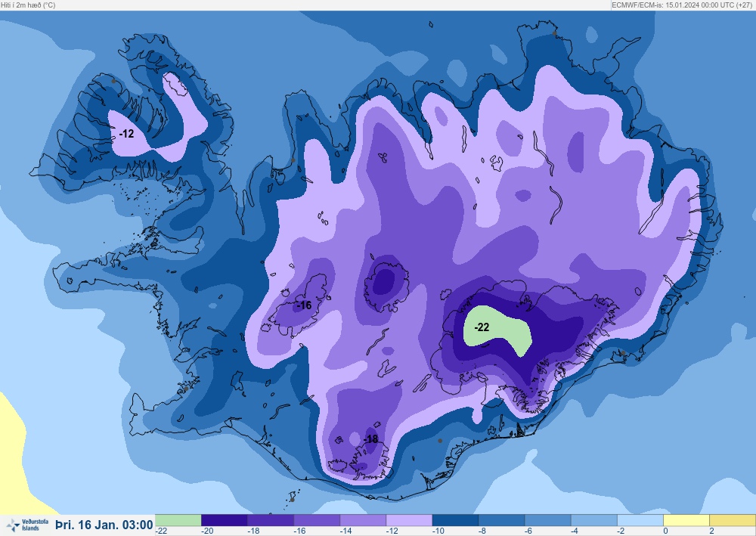Click the Veðurstofa Íslands logo

point(27,525)
